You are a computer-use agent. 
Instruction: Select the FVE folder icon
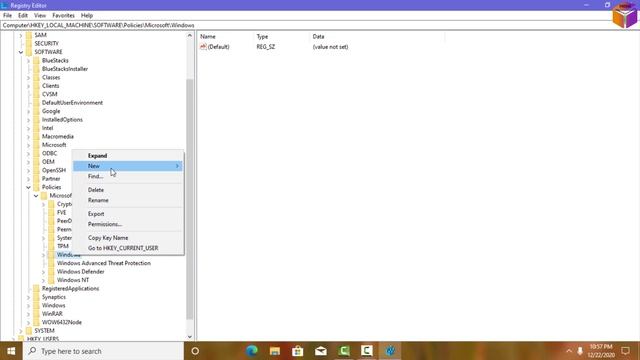[51, 213]
